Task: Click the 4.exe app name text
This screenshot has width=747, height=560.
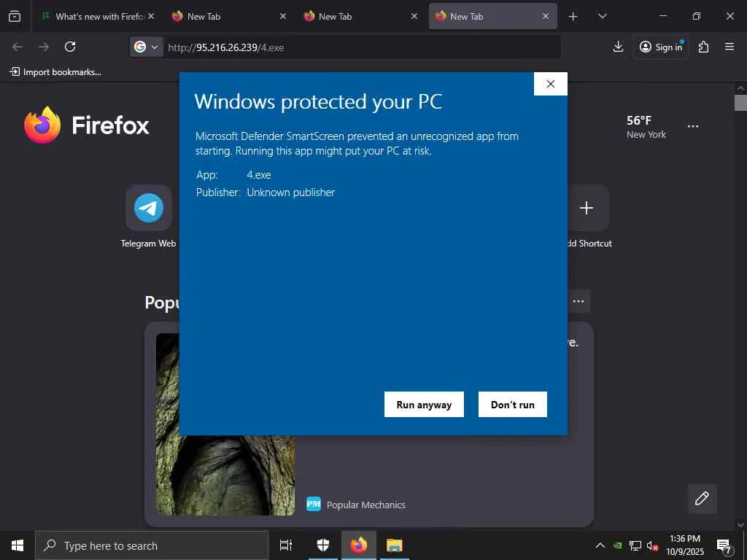Action: click(x=259, y=175)
